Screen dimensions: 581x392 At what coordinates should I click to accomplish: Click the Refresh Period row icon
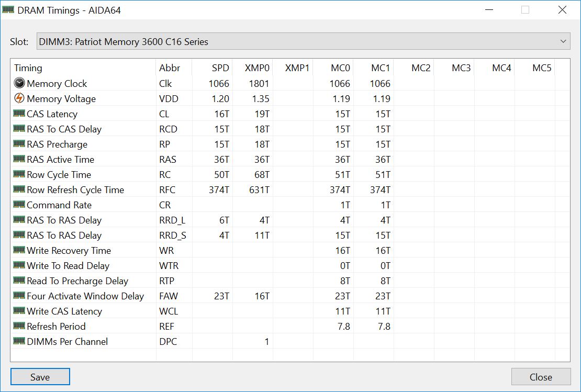pos(19,326)
